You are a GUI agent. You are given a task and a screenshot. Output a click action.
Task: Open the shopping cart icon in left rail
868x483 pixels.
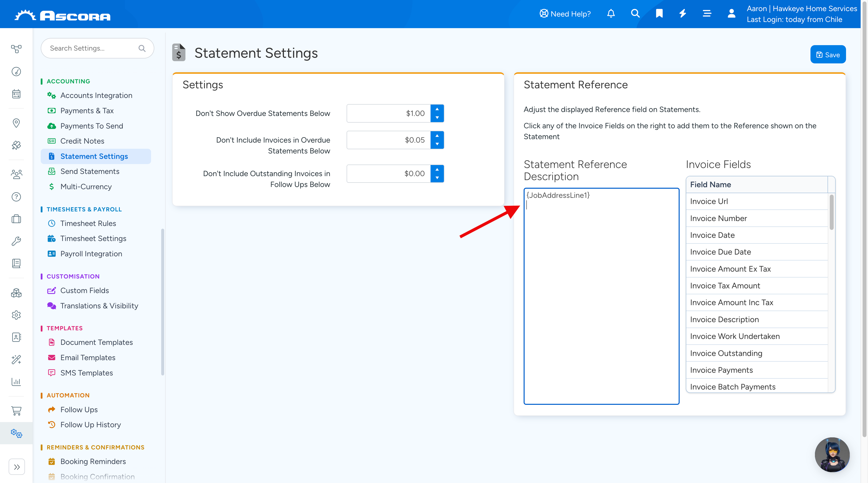(x=16, y=411)
